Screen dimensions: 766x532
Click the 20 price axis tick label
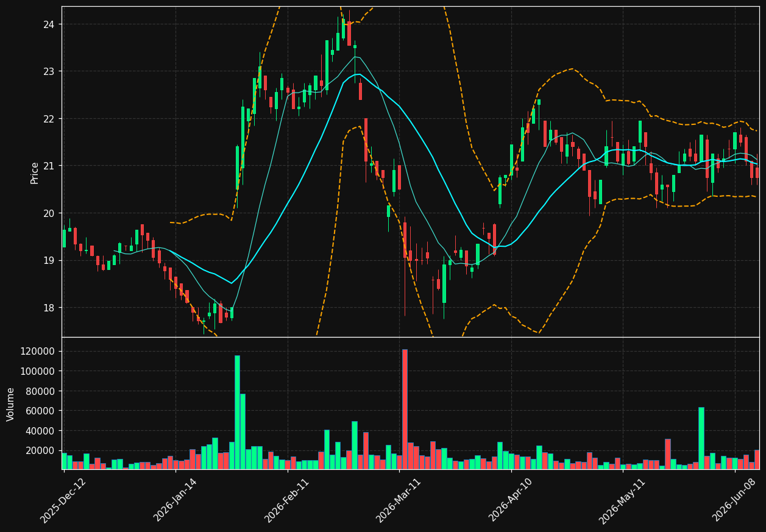pos(48,213)
